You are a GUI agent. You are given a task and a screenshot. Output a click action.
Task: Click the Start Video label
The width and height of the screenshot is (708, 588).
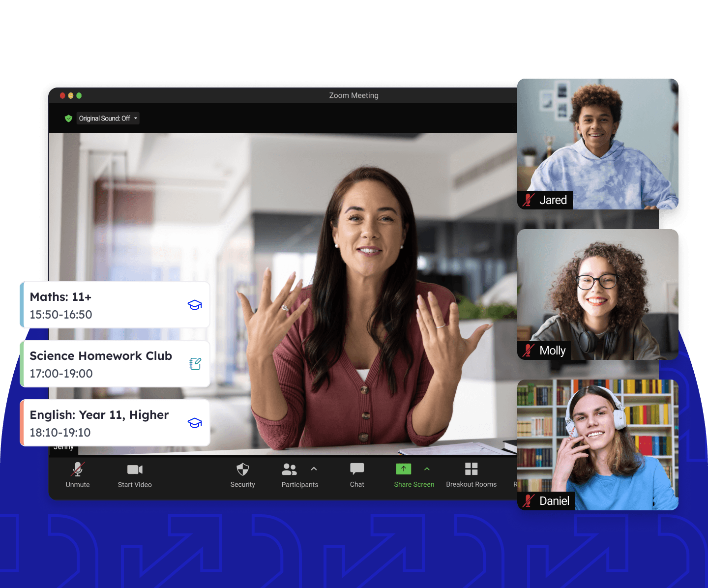click(x=135, y=485)
